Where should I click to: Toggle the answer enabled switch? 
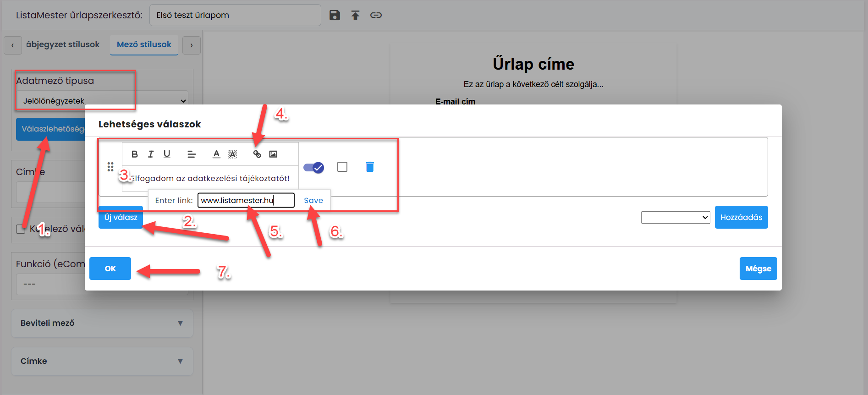pyautogui.click(x=314, y=167)
